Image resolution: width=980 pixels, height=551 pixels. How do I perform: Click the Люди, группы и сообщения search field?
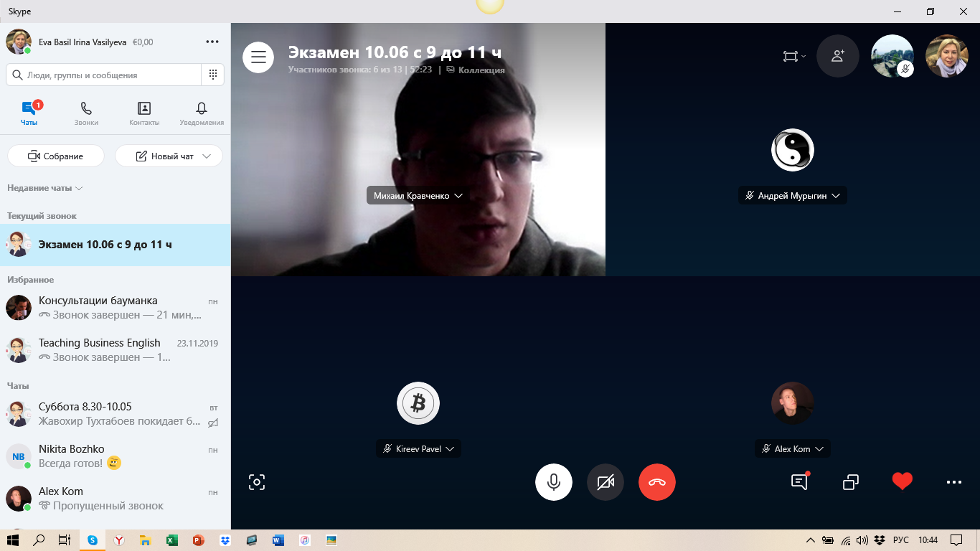click(x=104, y=75)
